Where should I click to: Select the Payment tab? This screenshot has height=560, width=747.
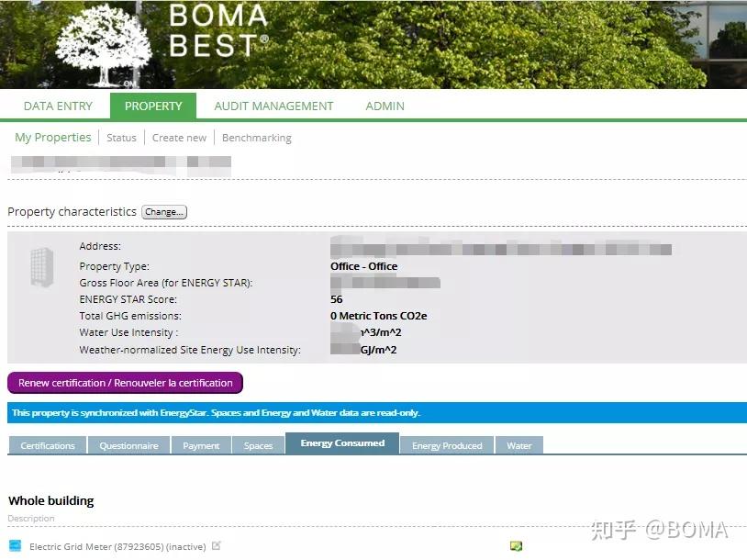coord(201,445)
